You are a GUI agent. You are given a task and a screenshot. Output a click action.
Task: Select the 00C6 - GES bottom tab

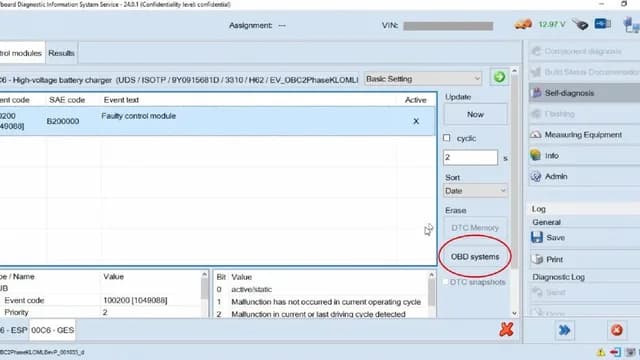click(53, 330)
